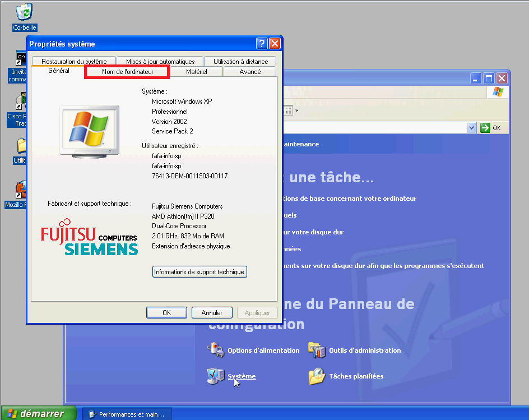Open the address bar dropdown arrow in Control Panel window

point(471,128)
